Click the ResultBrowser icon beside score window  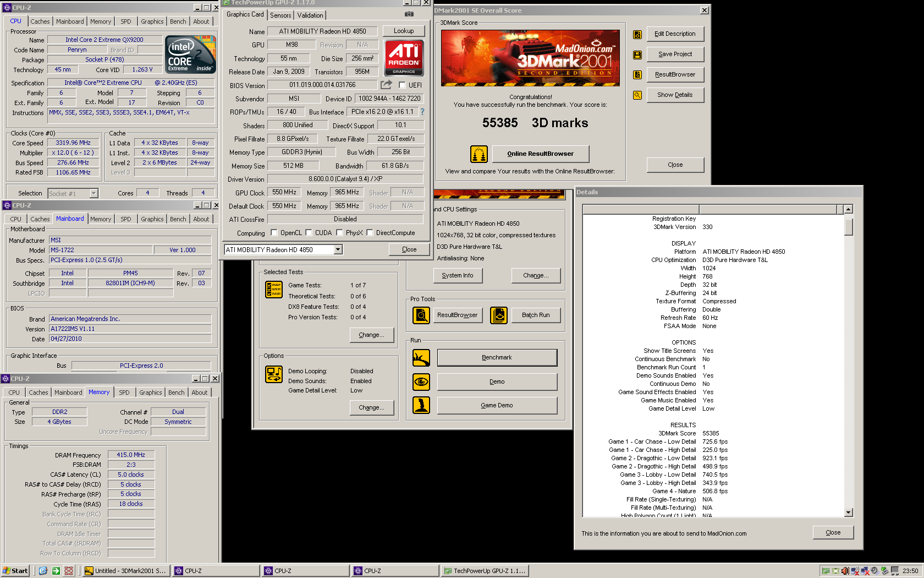pyautogui.click(x=637, y=75)
